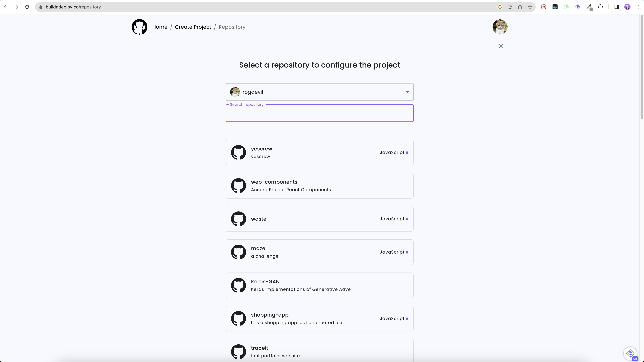This screenshot has height=362, width=644.
Task: Click the GitHub logo in the page header
Action: [140, 27]
